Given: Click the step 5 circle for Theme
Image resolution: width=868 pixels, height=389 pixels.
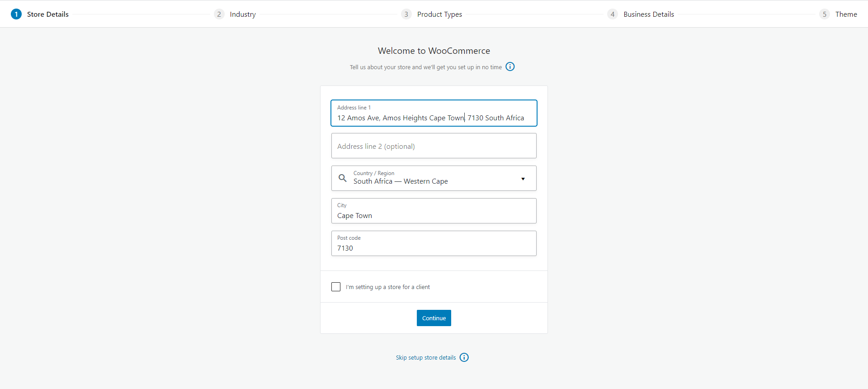Looking at the screenshot, I should point(825,14).
